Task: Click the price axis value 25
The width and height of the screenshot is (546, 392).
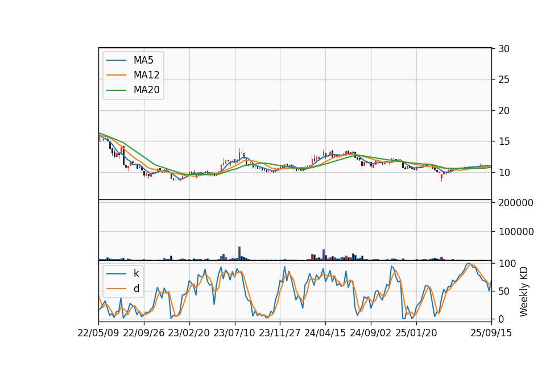Action: click(504, 80)
